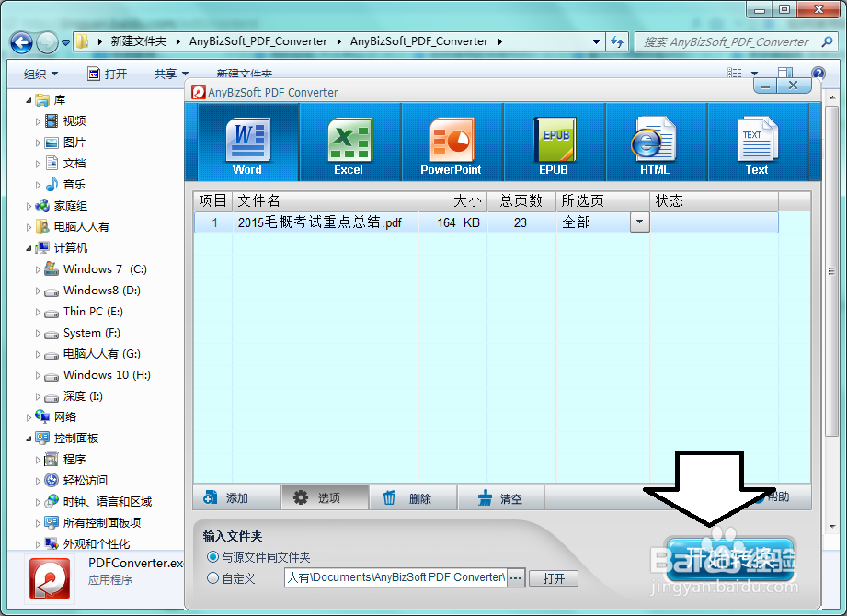
Task: Select 程序 under control panel
Action: tap(74, 460)
